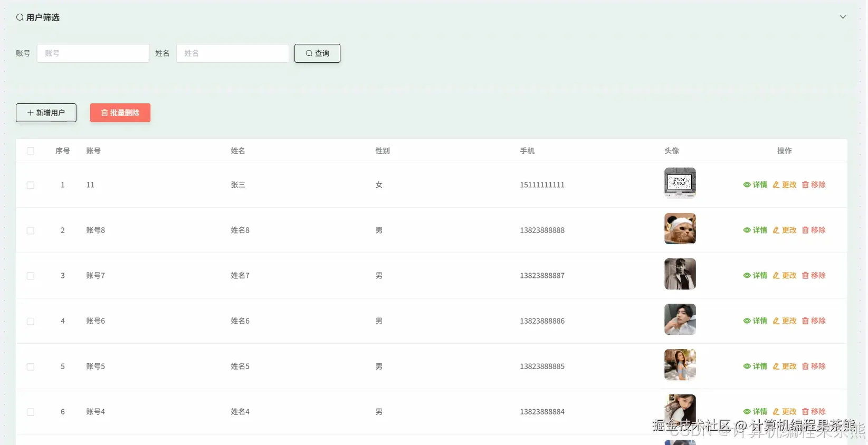Check the checkbox for row 张三

(31, 185)
